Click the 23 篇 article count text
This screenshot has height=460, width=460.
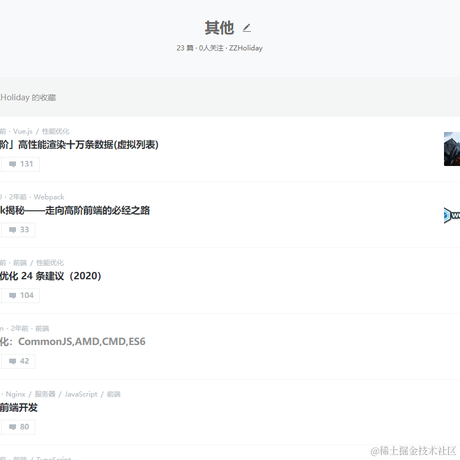coord(185,48)
